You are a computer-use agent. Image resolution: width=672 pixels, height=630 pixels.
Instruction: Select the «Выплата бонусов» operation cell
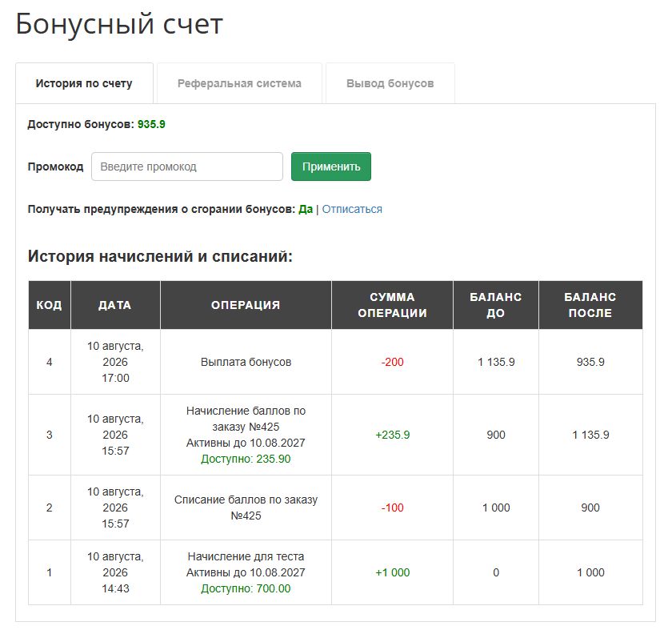(246, 362)
